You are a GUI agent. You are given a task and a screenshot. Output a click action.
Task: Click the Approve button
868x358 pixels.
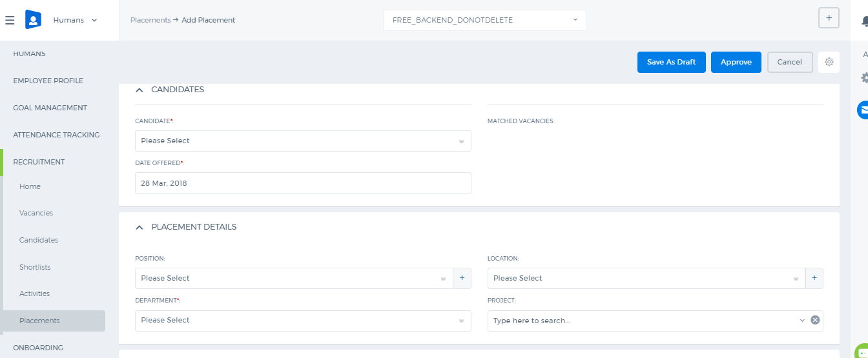[736, 62]
